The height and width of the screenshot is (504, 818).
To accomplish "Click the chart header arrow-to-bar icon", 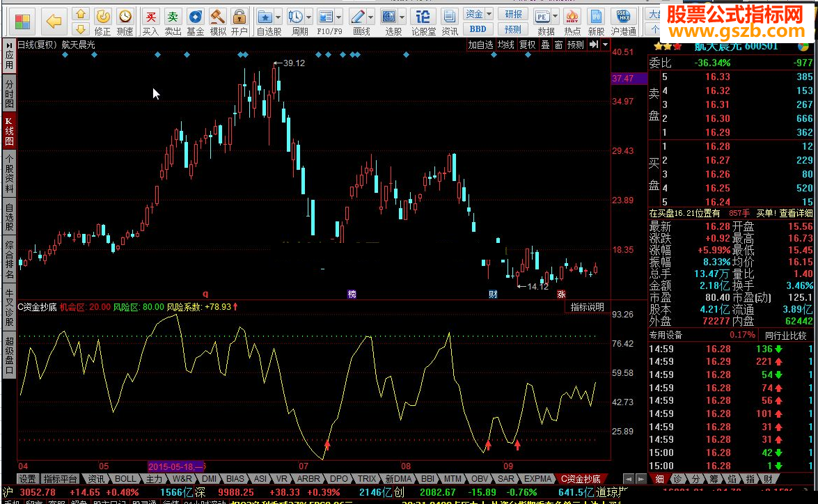I will click(x=594, y=45).
